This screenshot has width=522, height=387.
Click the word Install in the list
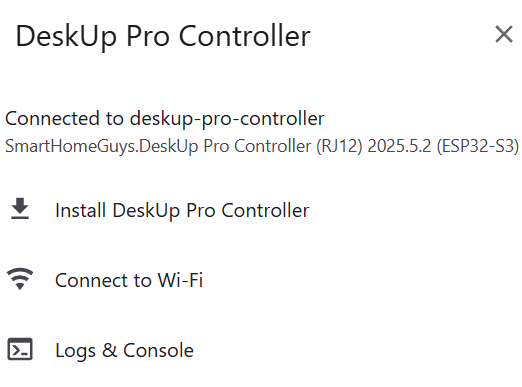81,210
